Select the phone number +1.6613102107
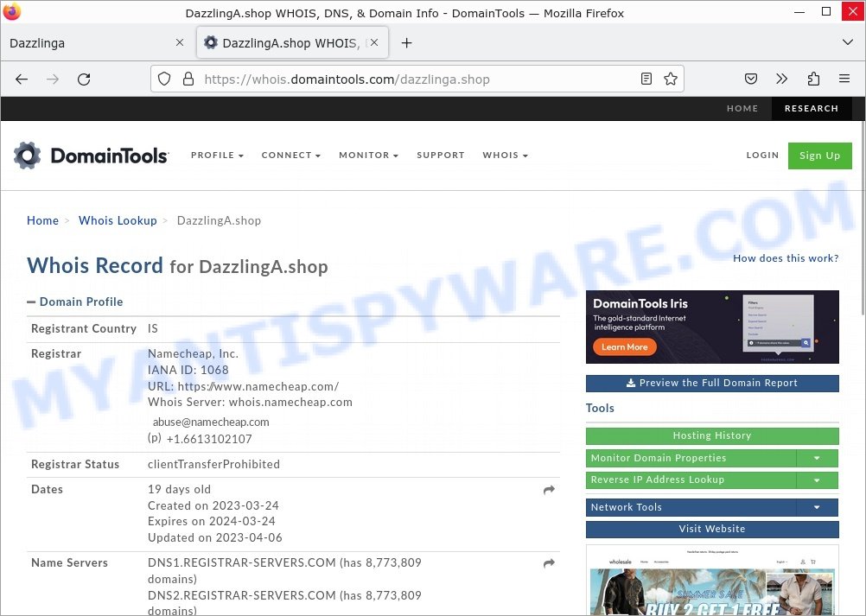 (x=209, y=440)
